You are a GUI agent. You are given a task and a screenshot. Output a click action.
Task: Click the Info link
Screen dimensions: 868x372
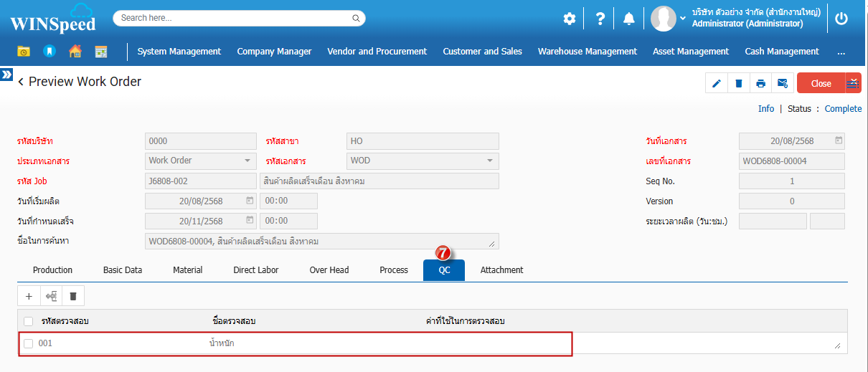click(765, 109)
